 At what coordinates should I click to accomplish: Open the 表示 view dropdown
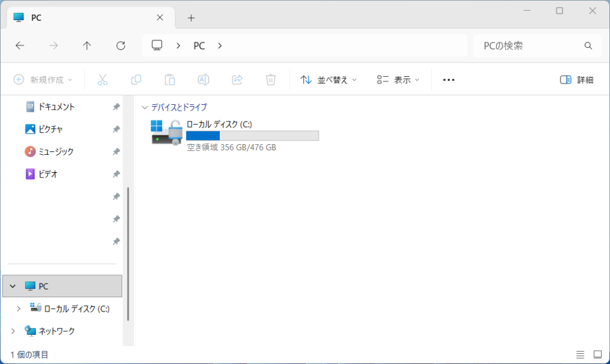[x=398, y=79]
